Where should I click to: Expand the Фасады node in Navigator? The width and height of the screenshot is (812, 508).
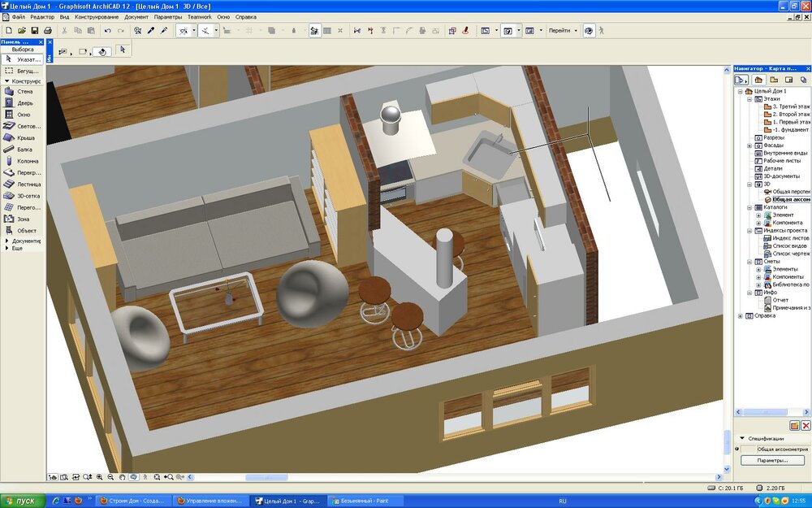pos(749,145)
